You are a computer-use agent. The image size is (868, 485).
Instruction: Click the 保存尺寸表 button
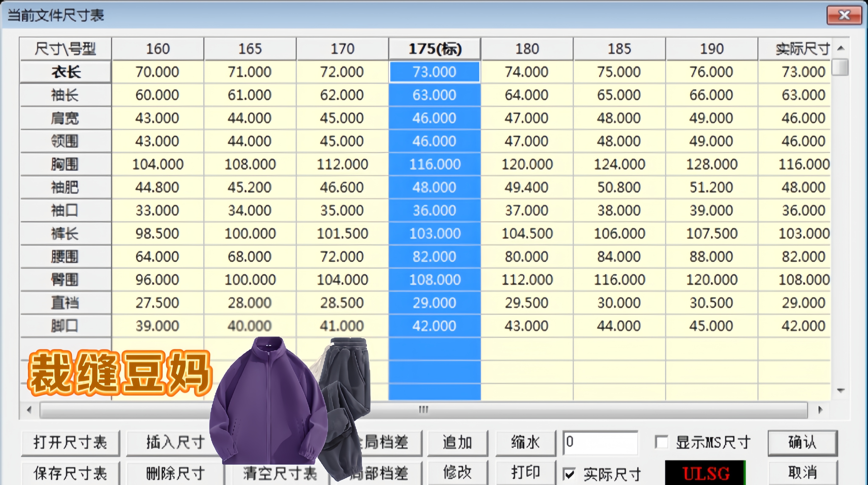tap(70, 473)
